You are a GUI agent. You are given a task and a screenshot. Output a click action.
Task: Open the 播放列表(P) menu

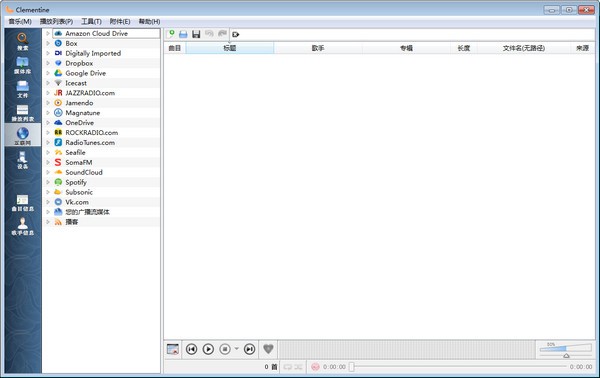pos(56,21)
